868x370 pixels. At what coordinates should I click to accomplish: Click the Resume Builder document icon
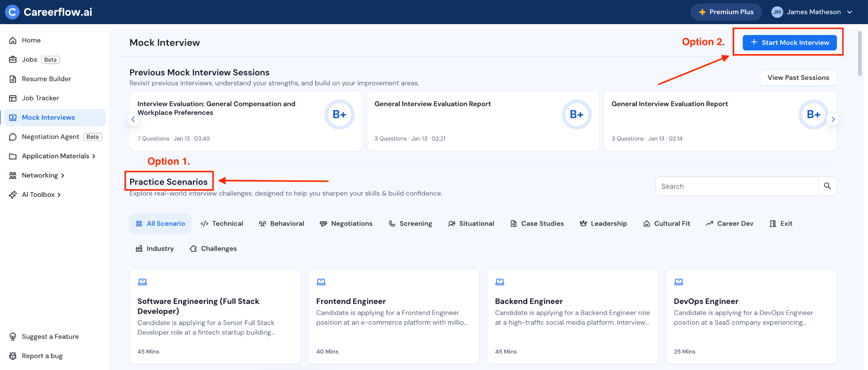[13, 79]
